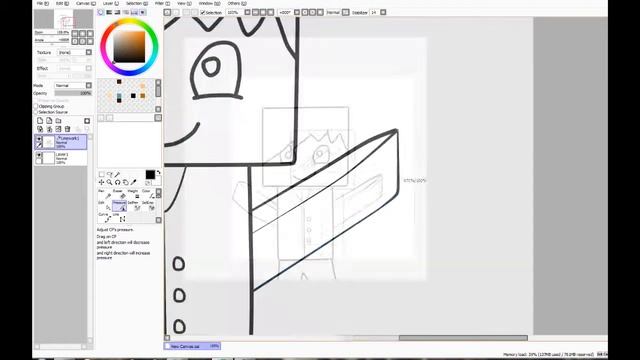640x360 pixels.
Task: Select the linework Pen tool
Action: click(x=105, y=195)
